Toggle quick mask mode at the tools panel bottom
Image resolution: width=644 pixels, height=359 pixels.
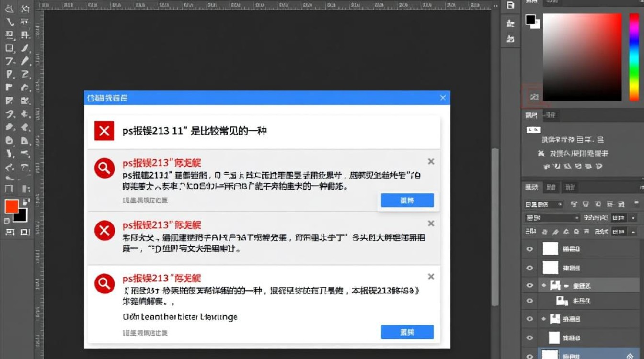coord(9,232)
